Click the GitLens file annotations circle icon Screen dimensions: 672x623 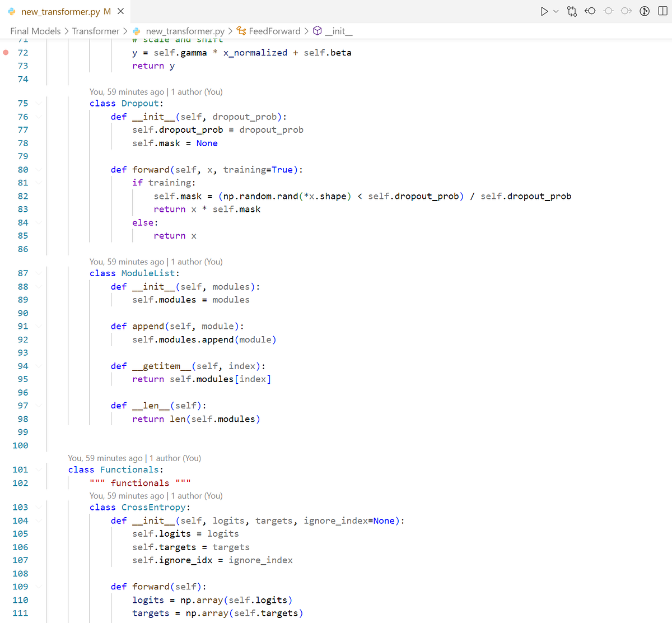coord(645,11)
